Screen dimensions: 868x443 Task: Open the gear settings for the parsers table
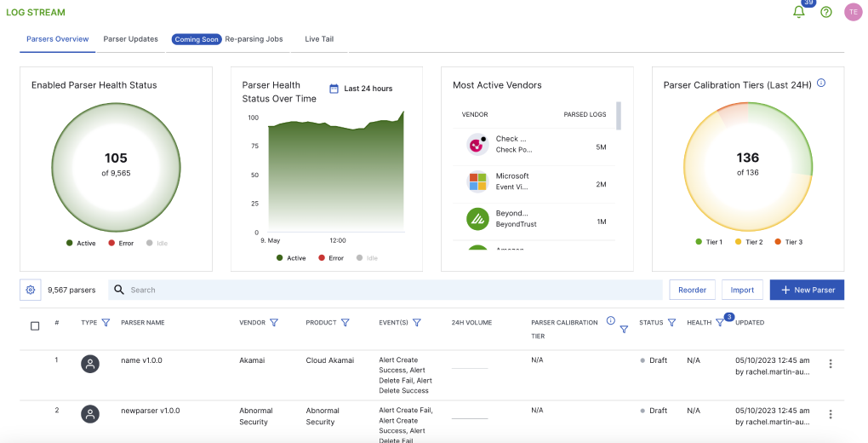(31, 290)
